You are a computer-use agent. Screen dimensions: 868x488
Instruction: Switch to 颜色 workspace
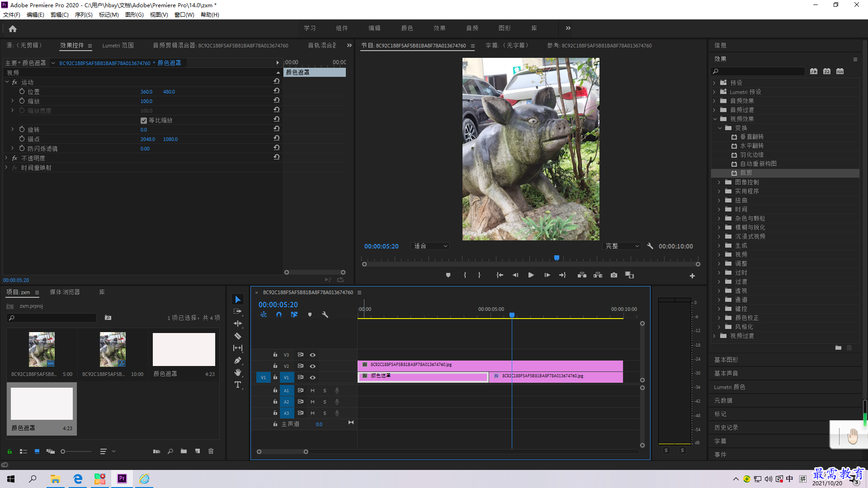(x=407, y=28)
